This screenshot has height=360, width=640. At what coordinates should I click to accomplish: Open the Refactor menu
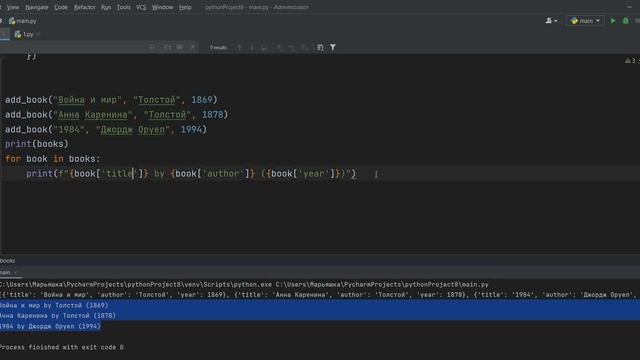pos(84,7)
